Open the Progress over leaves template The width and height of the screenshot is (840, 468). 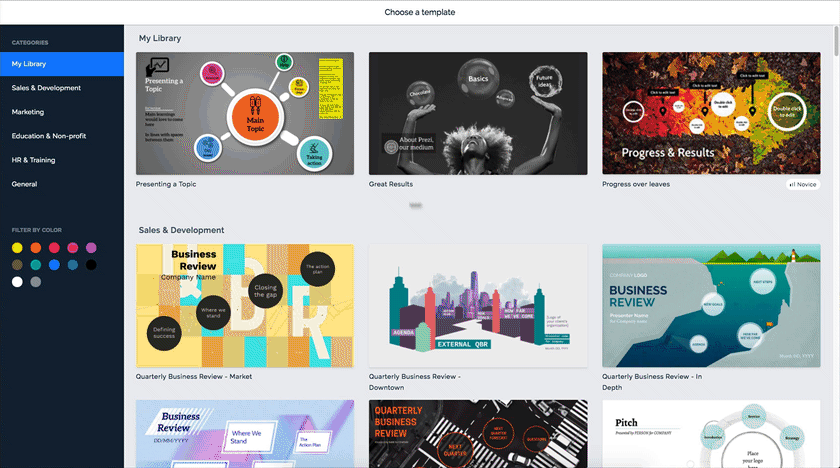(x=711, y=113)
